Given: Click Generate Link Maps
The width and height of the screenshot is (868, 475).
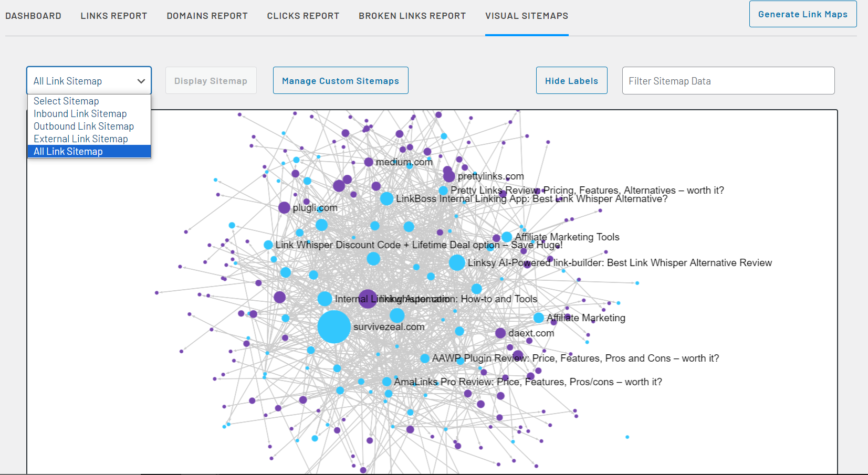Looking at the screenshot, I should tap(803, 14).
